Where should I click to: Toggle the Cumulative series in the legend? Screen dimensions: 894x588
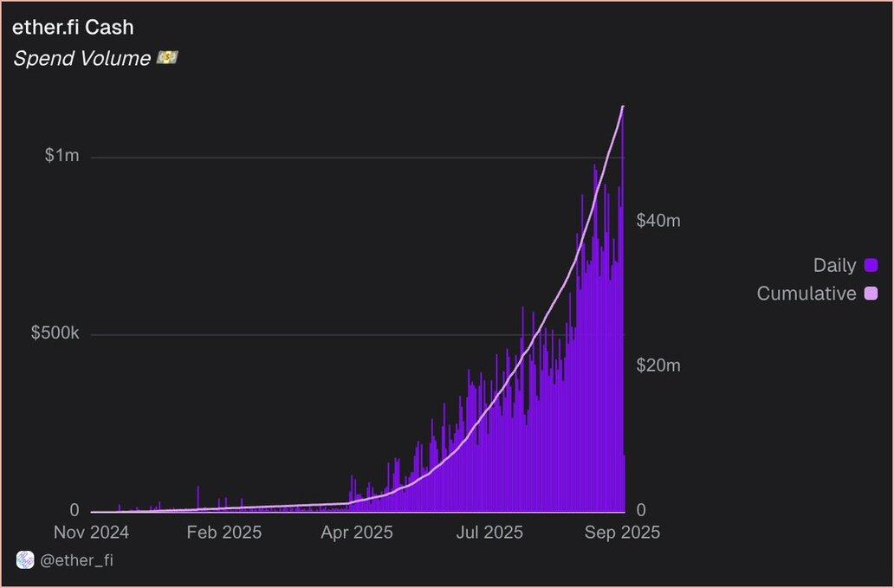(817, 294)
